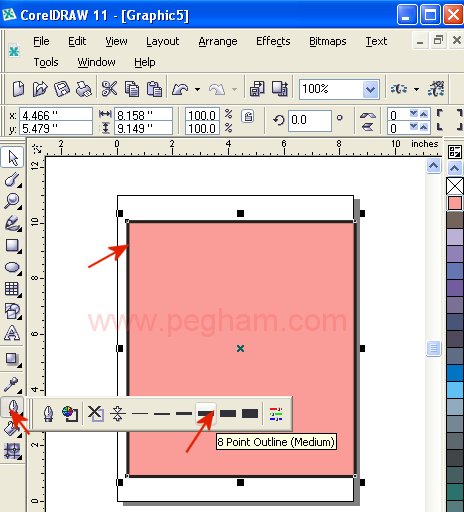Open the Undo history dropdown arrow

(197, 89)
